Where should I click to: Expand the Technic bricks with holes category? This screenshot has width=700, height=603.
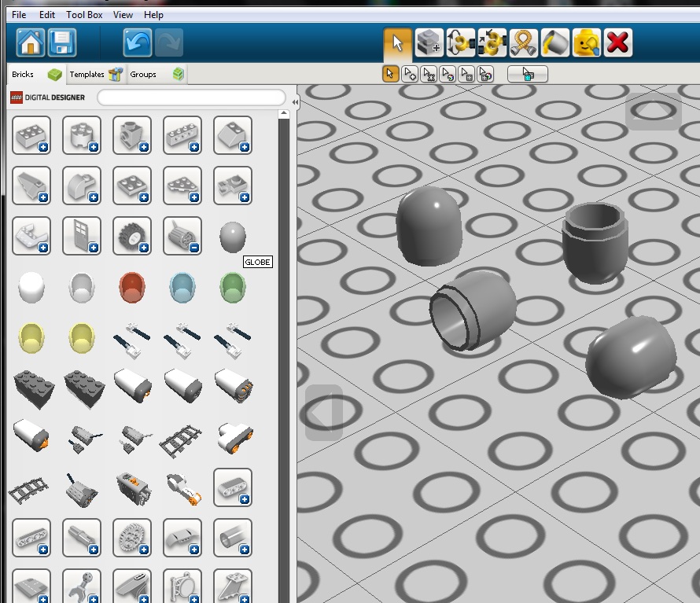click(x=182, y=135)
